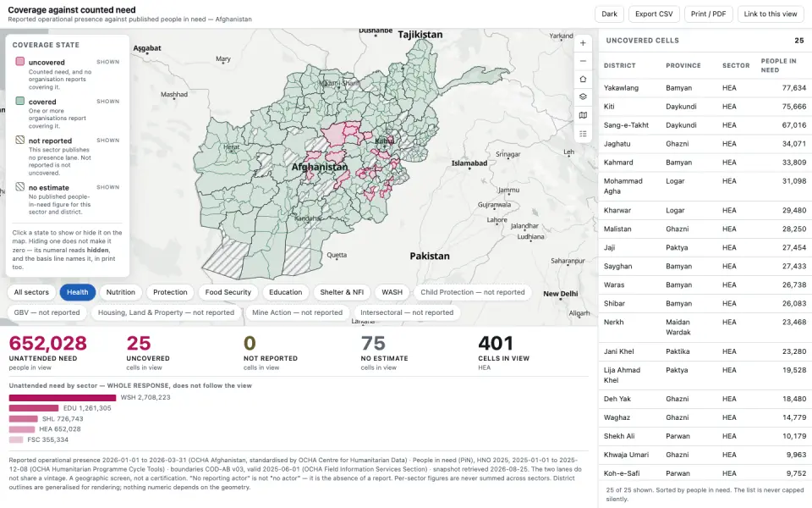Select the All sectors filter
This screenshot has height=508, width=812.
coord(31,292)
